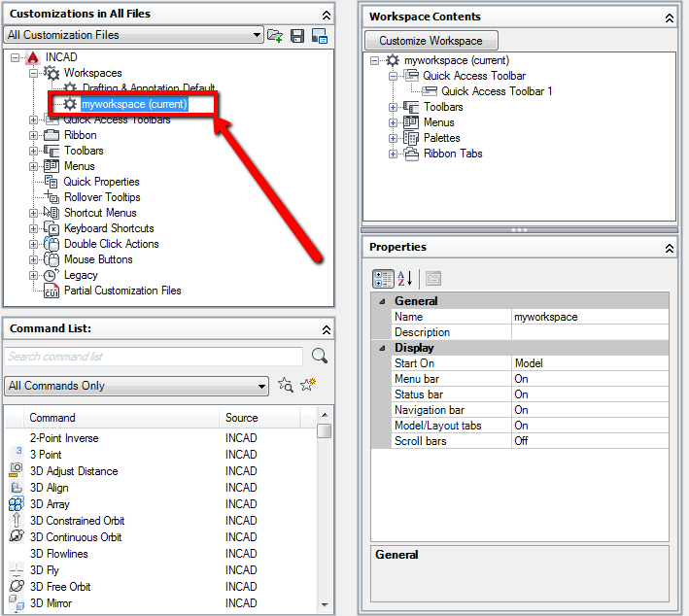Click the Search command list field
The image size is (689, 616).
pos(154,357)
